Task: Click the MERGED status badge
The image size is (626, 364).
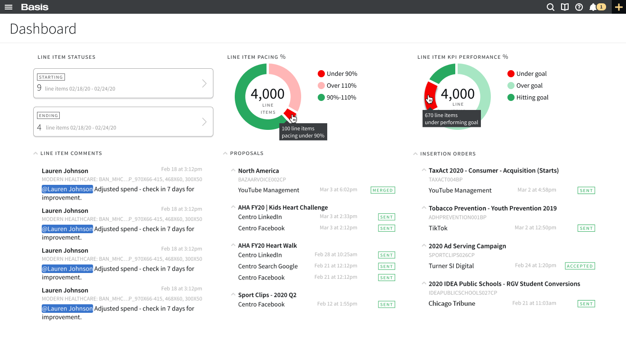Action: [383, 190]
